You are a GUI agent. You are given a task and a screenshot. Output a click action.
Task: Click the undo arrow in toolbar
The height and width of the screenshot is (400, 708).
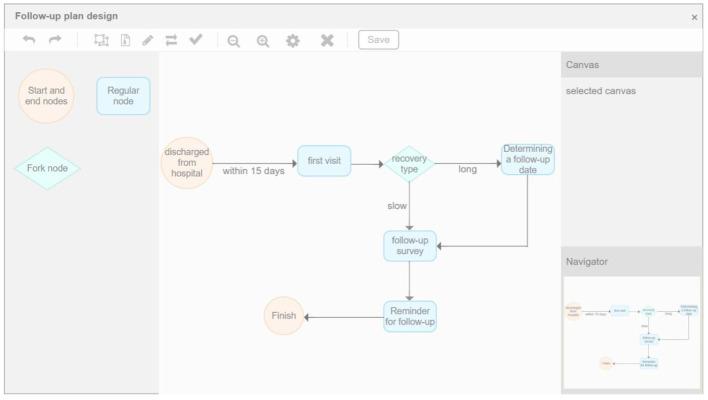point(29,40)
